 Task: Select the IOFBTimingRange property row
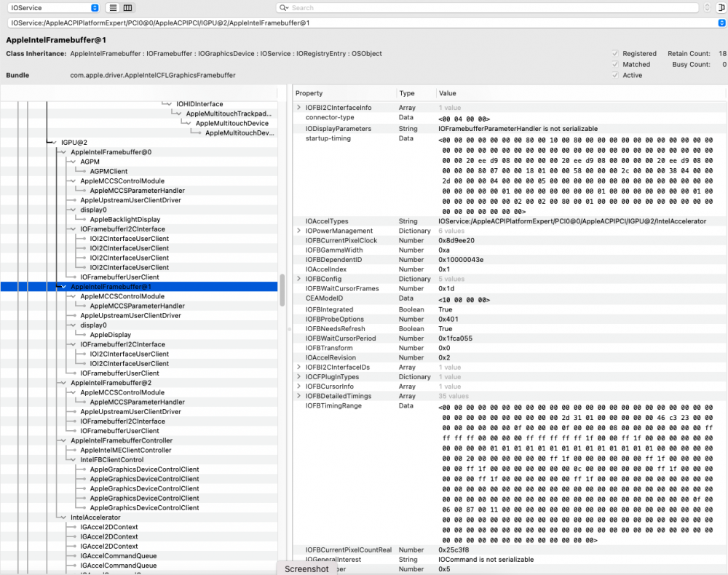510,473
